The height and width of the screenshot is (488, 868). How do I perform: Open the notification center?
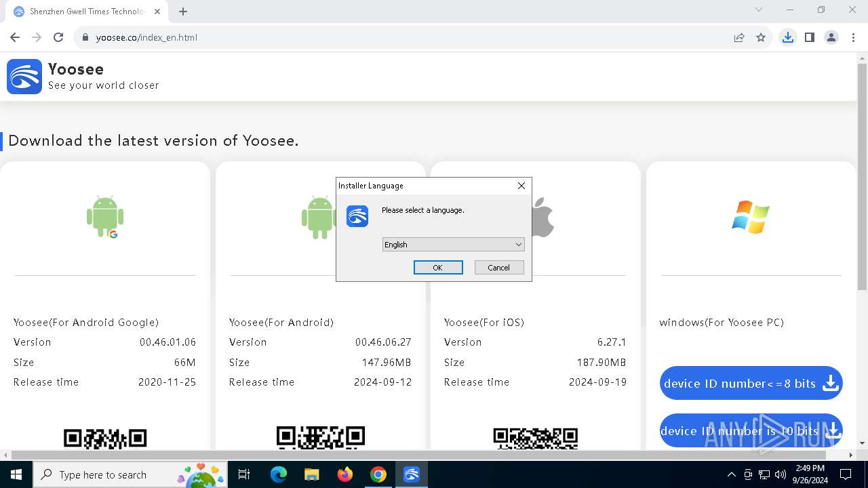pyautogui.click(x=846, y=474)
